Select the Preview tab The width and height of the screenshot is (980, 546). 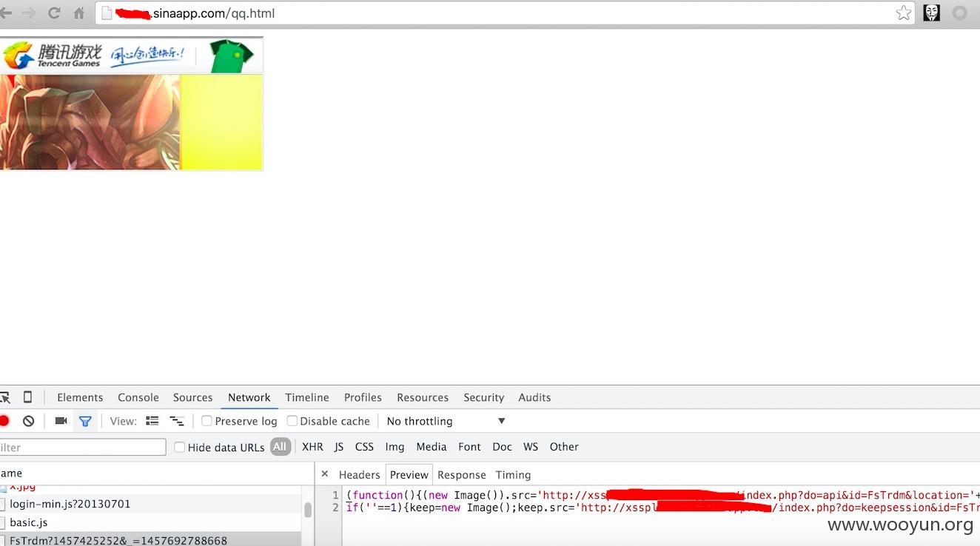(409, 475)
